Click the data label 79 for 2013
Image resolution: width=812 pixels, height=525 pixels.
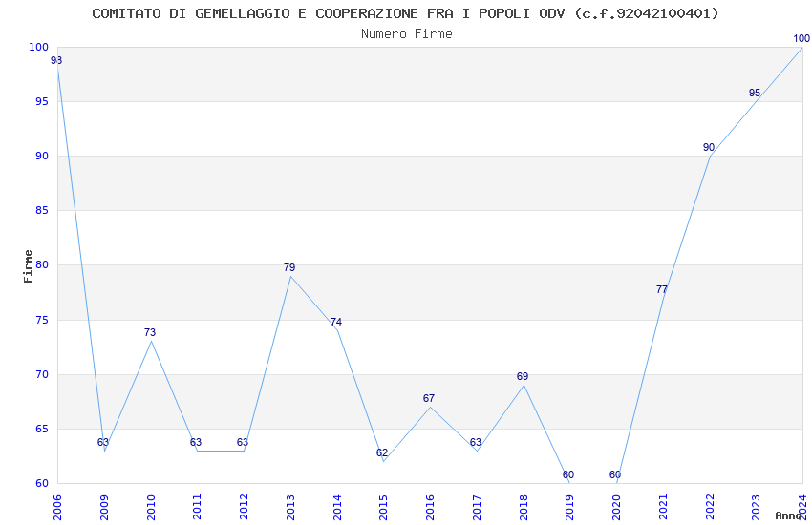pyautogui.click(x=289, y=267)
